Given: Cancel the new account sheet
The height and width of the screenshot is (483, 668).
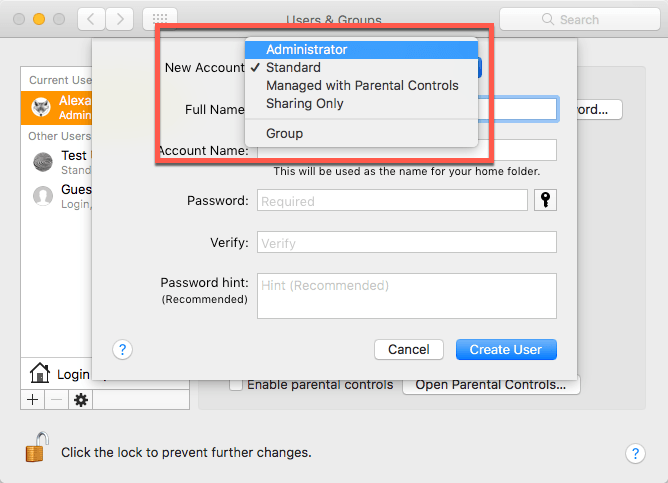Looking at the screenshot, I should 408,349.
